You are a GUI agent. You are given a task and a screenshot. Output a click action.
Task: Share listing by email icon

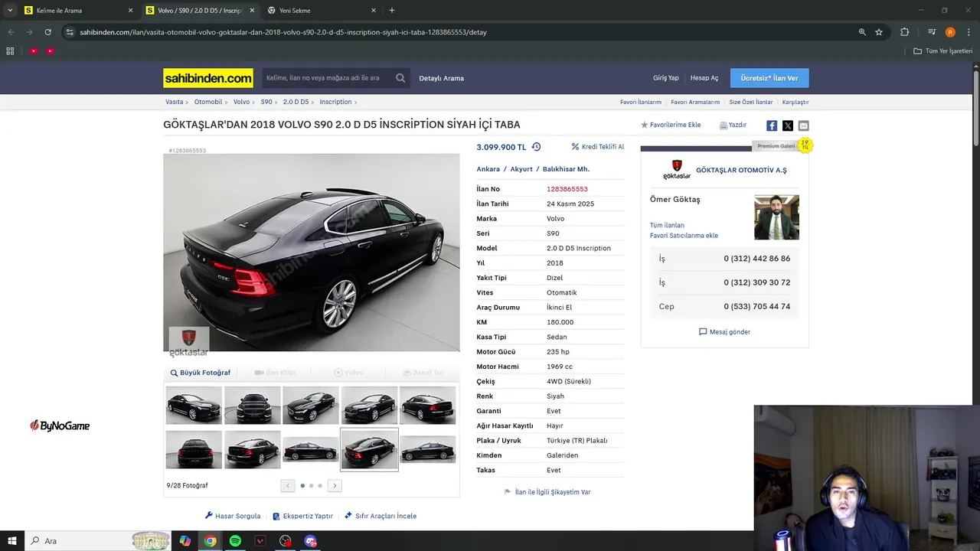803,126
